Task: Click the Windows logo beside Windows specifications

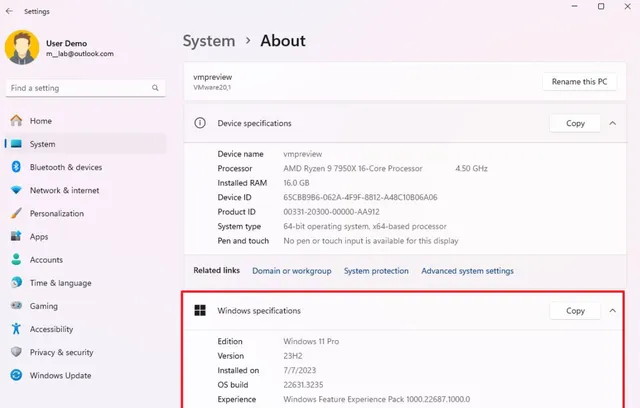Action: pos(200,310)
